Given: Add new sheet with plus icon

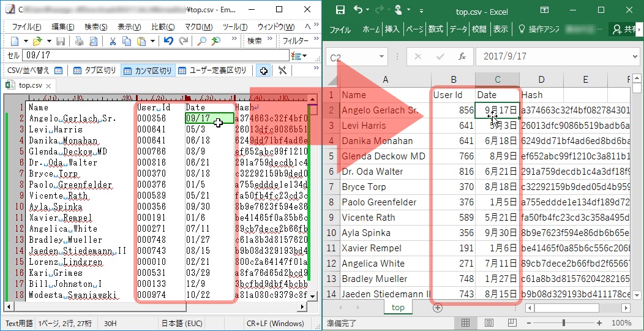Looking at the screenshot, I should (x=438, y=308).
